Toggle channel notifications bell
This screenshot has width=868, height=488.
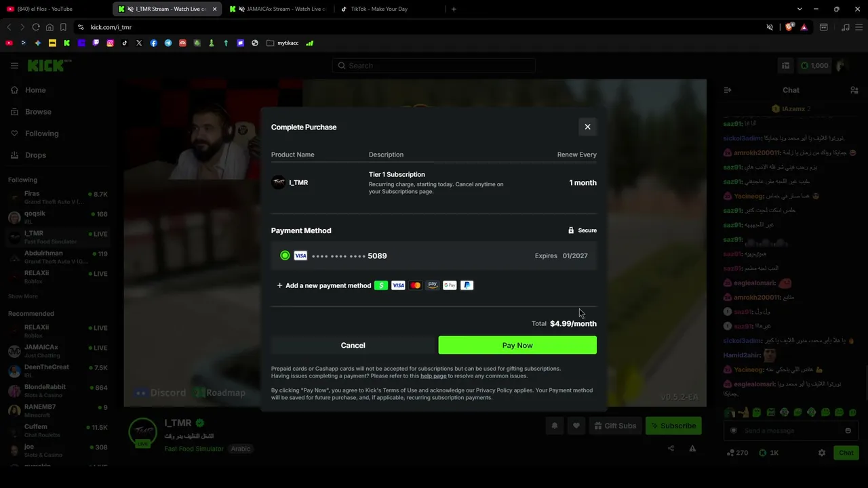coord(555,426)
